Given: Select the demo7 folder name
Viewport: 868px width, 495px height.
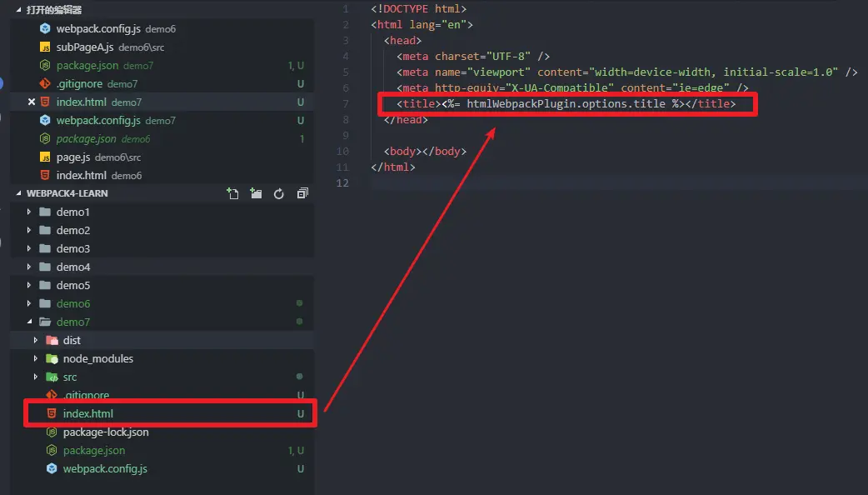Looking at the screenshot, I should point(73,322).
